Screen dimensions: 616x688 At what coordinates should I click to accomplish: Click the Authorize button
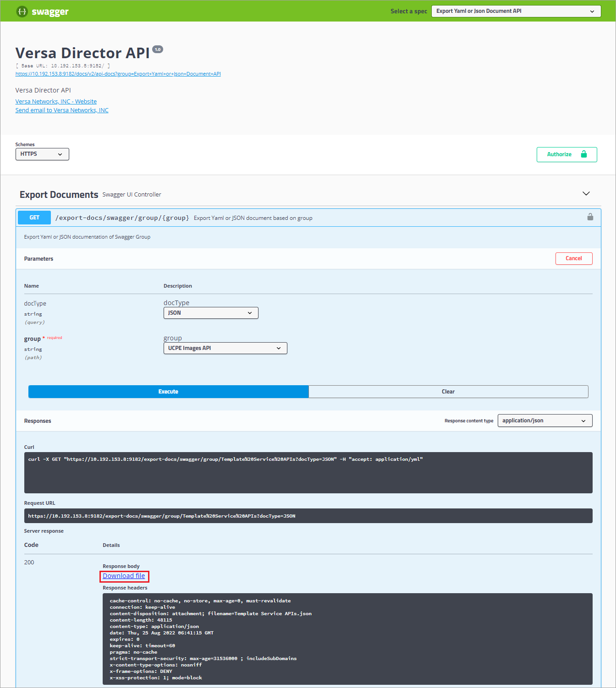tap(566, 154)
